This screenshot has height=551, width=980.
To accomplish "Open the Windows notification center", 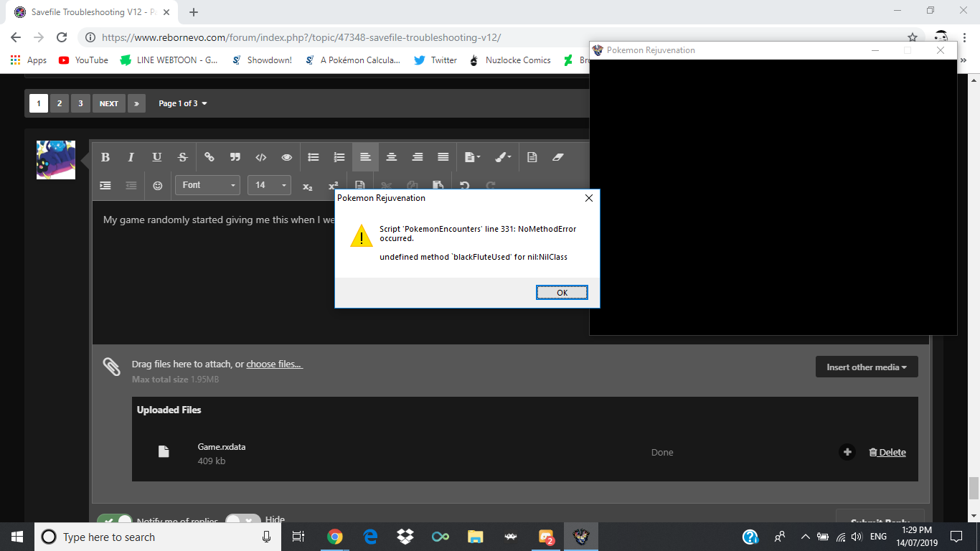I will (x=956, y=537).
